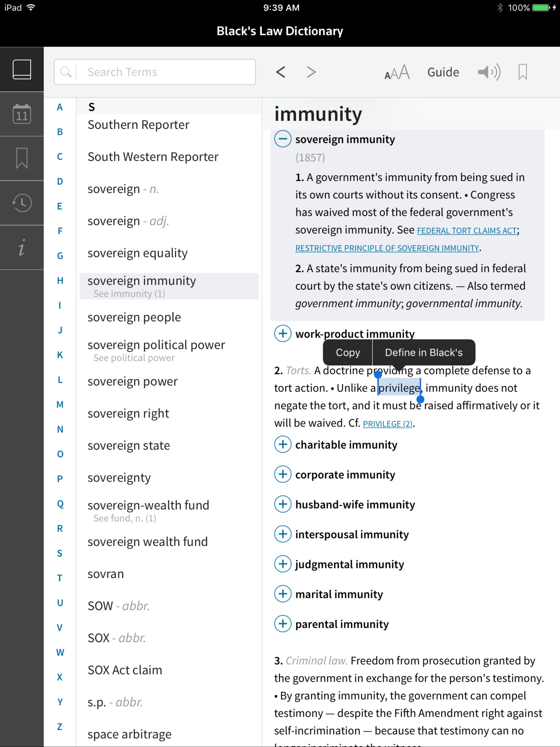Open the Federal Tort Claims Act link
This screenshot has height=747, width=560.
466,231
